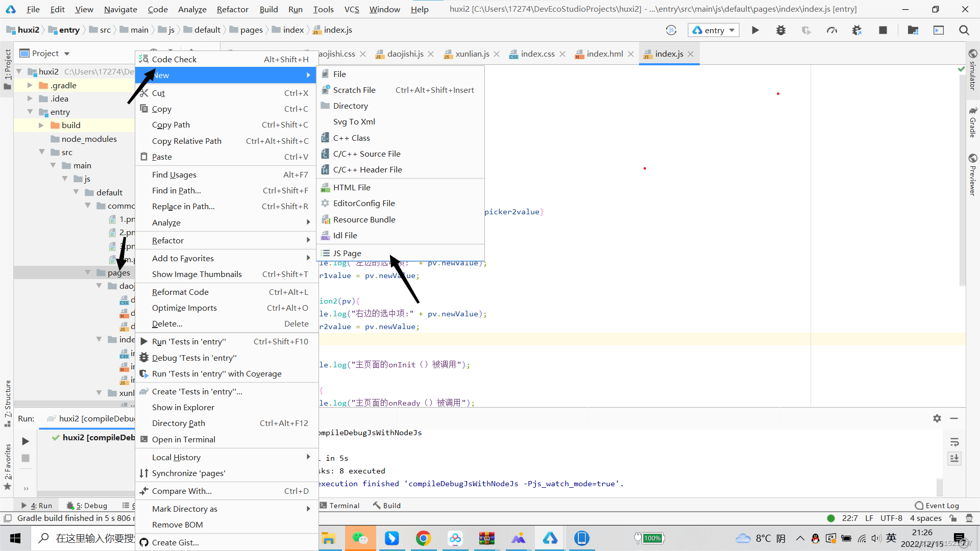Collapse the main folder
Image resolution: width=980 pixels, height=551 pixels.
[x=53, y=165]
